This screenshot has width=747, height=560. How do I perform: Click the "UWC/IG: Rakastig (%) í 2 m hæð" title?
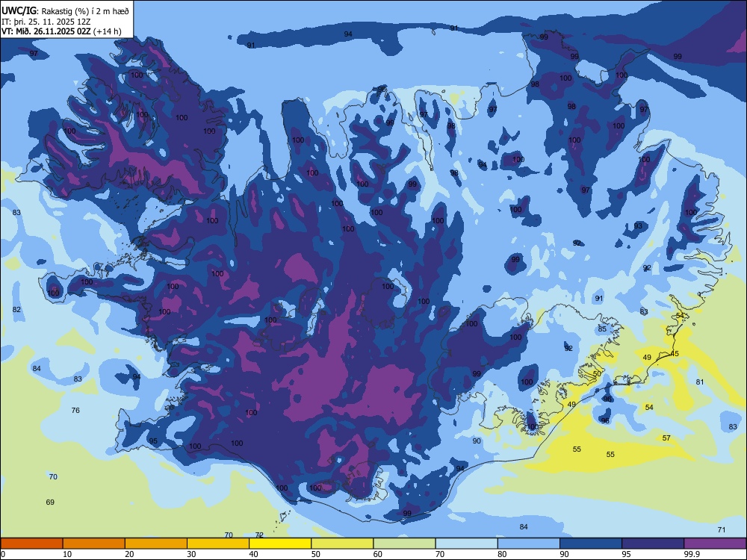point(65,11)
